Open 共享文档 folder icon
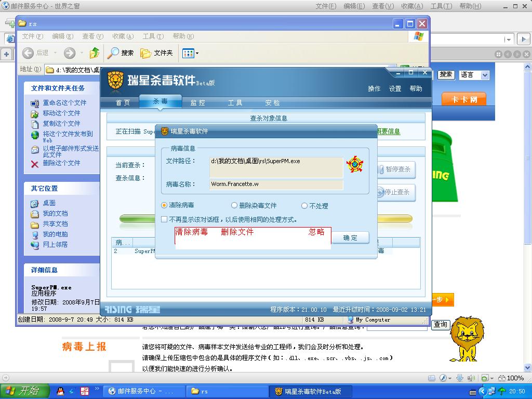Viewport: 532px width, 399px height. 35,224
